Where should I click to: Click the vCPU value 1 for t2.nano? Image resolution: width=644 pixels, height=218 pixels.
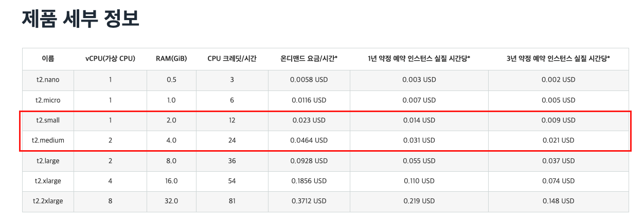coord(110,80)
